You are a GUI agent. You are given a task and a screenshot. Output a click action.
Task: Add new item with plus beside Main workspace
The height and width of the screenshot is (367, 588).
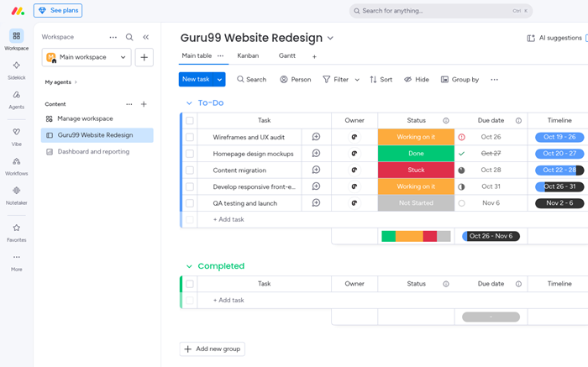[x=144, y=57]
